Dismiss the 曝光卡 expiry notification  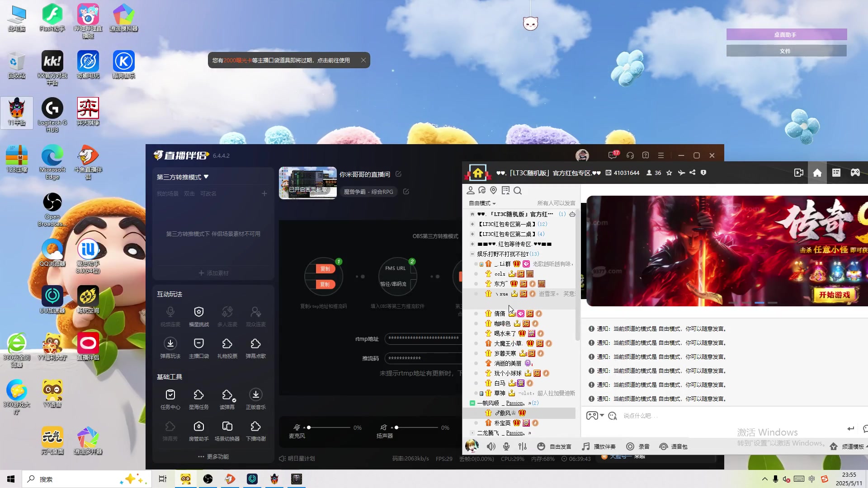[x=363, y=60]
